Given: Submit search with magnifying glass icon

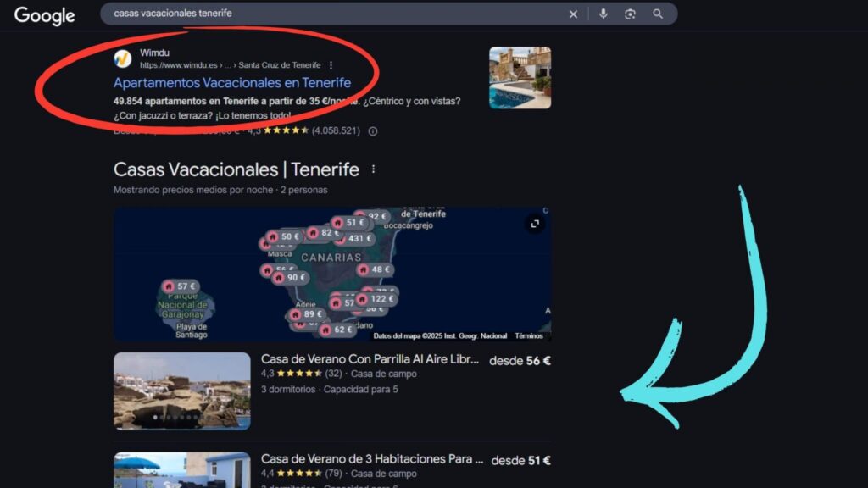Looking at the screenshot, I should [657, 14].
